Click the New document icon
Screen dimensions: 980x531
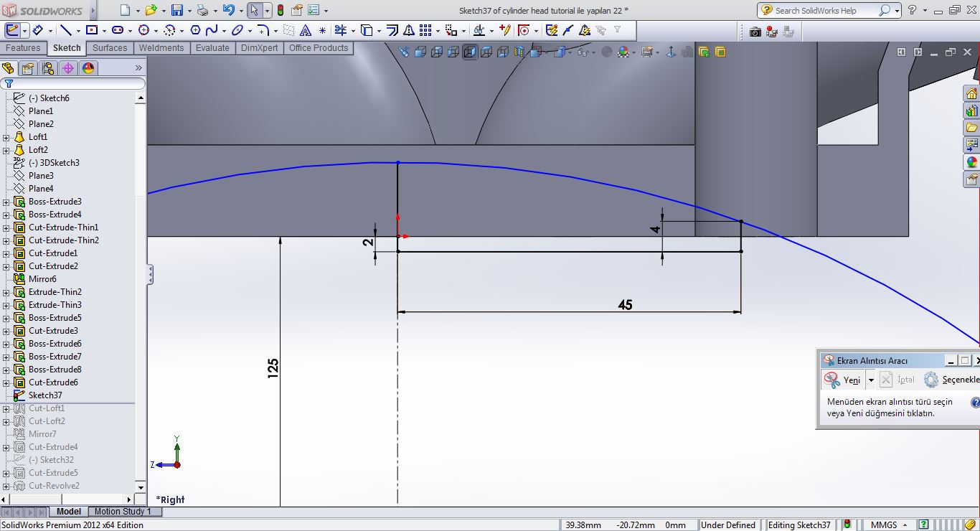(x=126, y=11)
